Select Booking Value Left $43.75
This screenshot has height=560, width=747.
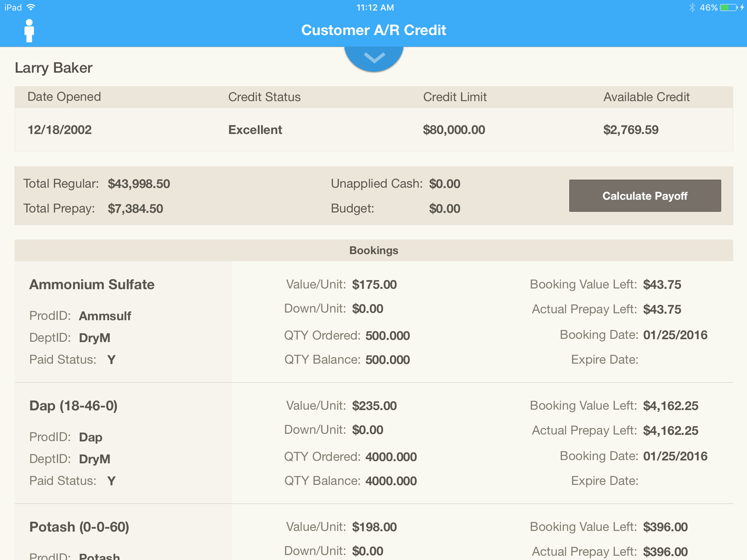(662, 285)
